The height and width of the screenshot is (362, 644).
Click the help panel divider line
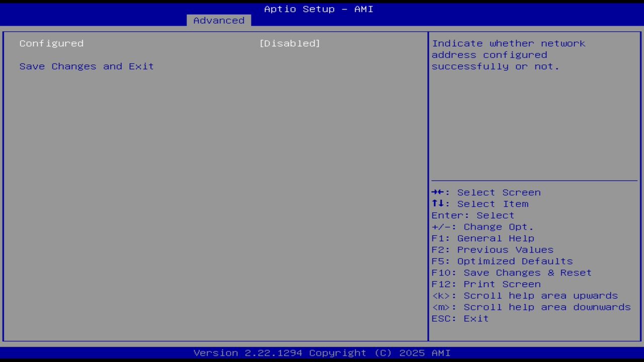coord(534,179)
